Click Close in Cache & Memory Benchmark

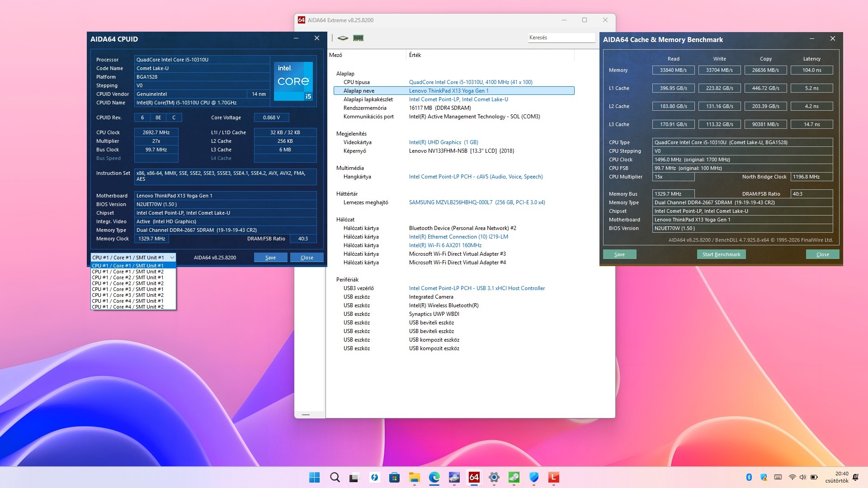[822, 254]
